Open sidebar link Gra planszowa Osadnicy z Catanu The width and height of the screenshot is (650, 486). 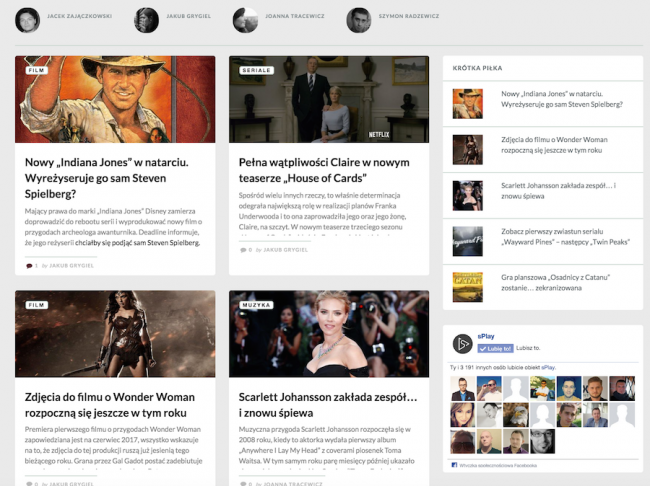555,283
